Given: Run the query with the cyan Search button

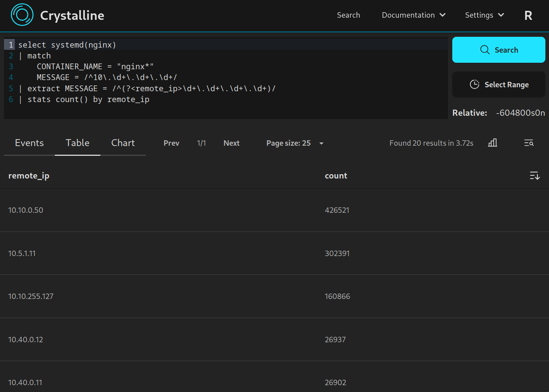Looking at the screenshot, I should 498,50.
